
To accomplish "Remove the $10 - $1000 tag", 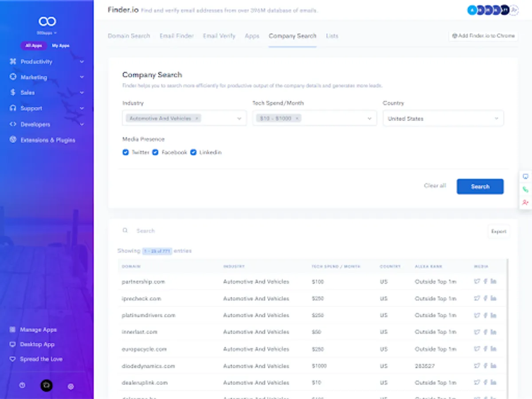I will click(x=297, y=118).
